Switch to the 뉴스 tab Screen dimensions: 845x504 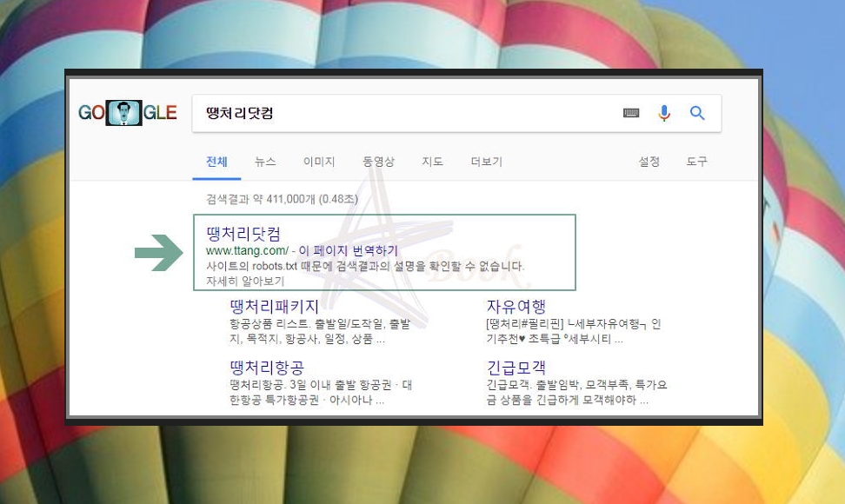(265, 162)
